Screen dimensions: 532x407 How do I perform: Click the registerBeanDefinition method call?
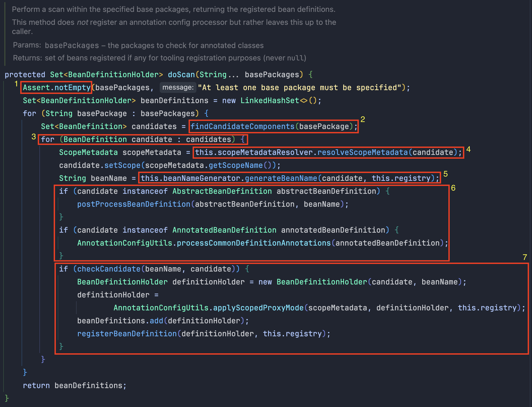click(x=127, y=334)
